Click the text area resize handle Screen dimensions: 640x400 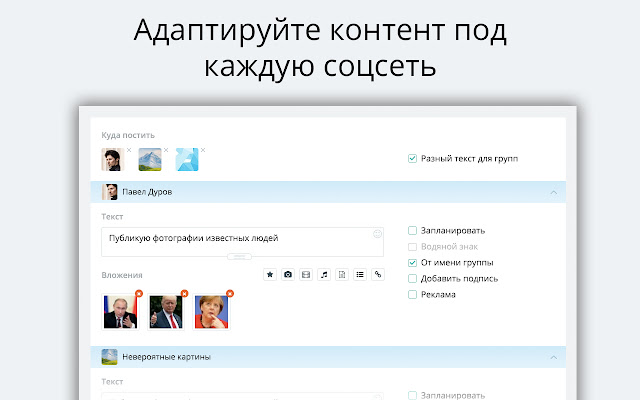pyautogui.click(x=241, y=257)
